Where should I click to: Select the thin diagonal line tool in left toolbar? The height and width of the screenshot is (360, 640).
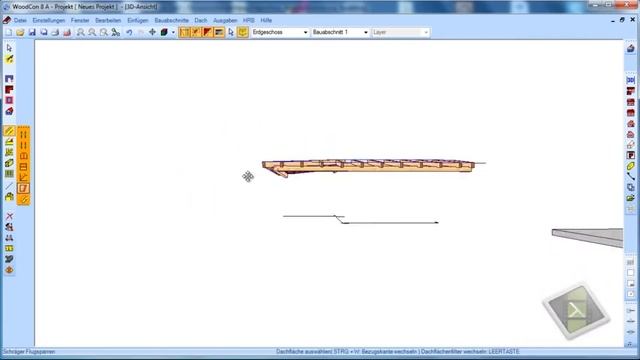[x=9, y=186]
